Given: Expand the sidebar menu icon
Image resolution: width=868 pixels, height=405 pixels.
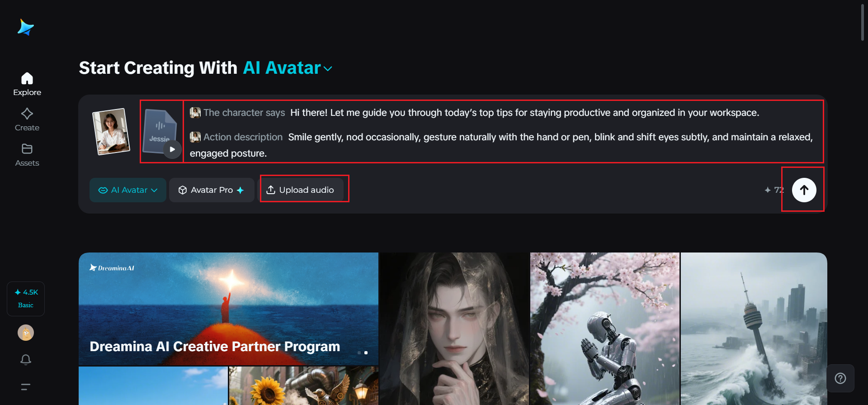Looking at the screenshot, I should click(x=26, y=387).
